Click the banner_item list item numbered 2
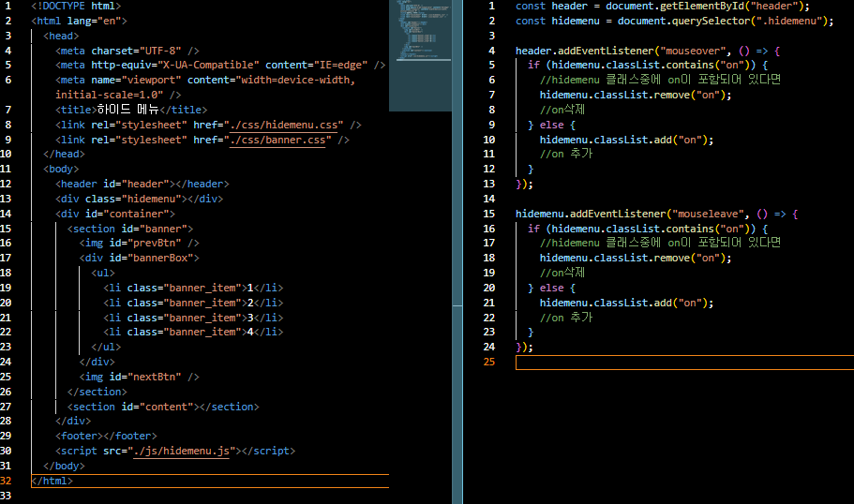This screenshot has height=504, width=854. coord(193,303)
